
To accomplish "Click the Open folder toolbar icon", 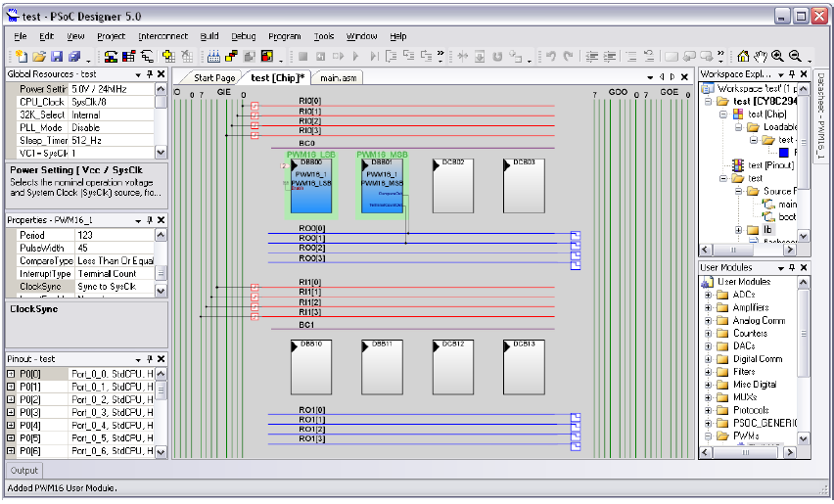I will click(x=39, y=56).
